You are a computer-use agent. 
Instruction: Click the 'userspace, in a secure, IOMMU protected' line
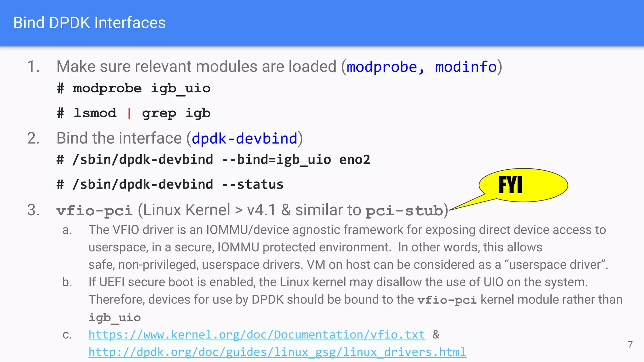315,247
